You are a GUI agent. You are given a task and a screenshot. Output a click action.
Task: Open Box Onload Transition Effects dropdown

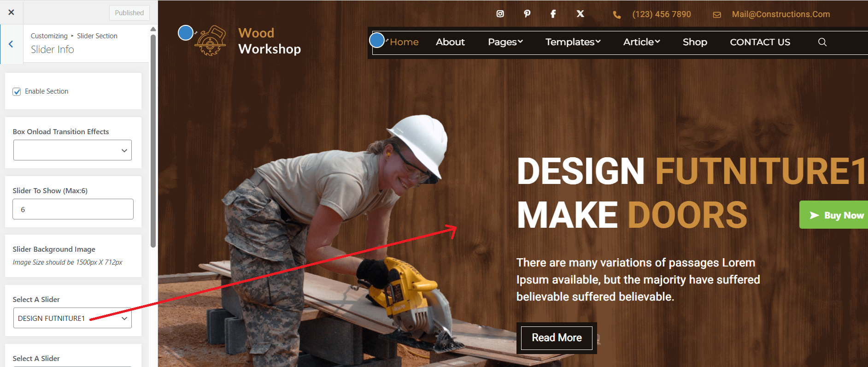point(72,150)
